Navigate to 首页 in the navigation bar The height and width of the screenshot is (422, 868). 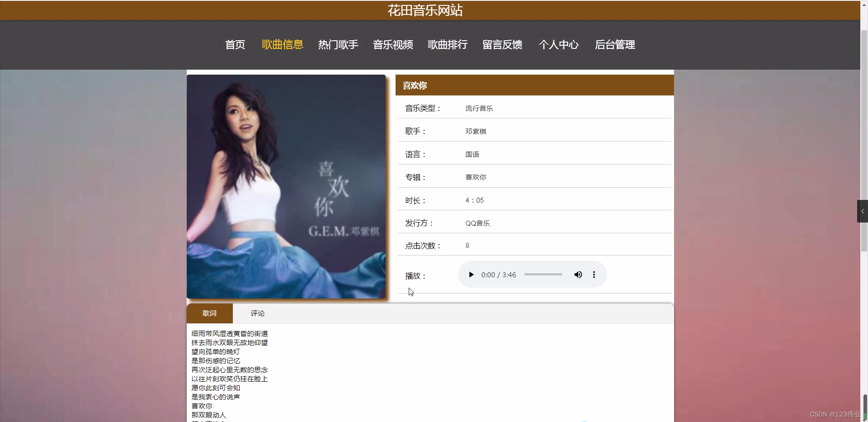click(x=235, y=45)
